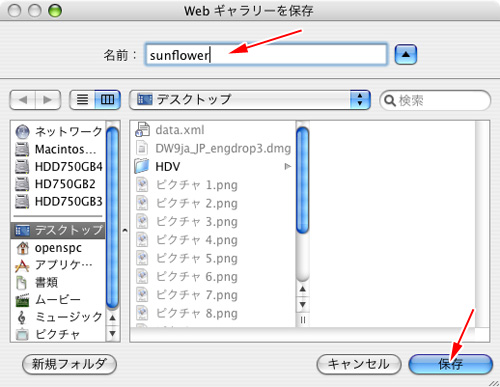
Task: Switch to list view mode
Action: [82, 100]
